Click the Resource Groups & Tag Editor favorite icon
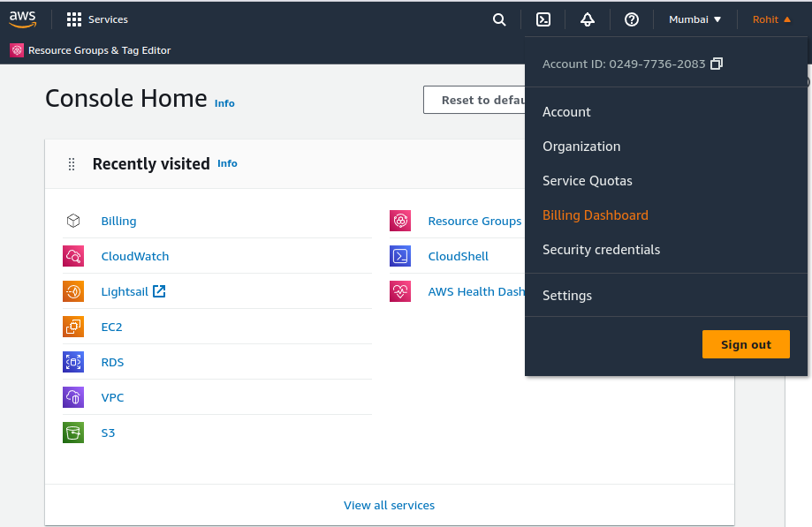Viewport: 812px width, 527px height. coord(17,50)
